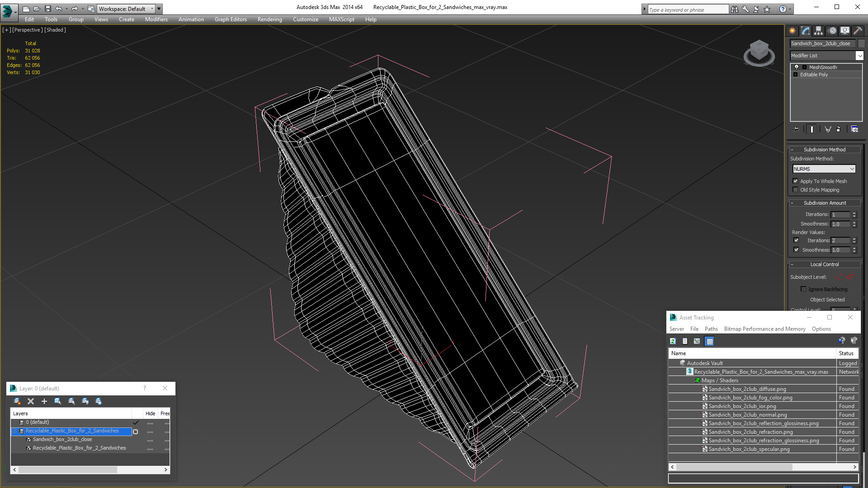Expand the Editable Poly stack entry
This screenshot has height=488, width=868.
coord(796,75)
